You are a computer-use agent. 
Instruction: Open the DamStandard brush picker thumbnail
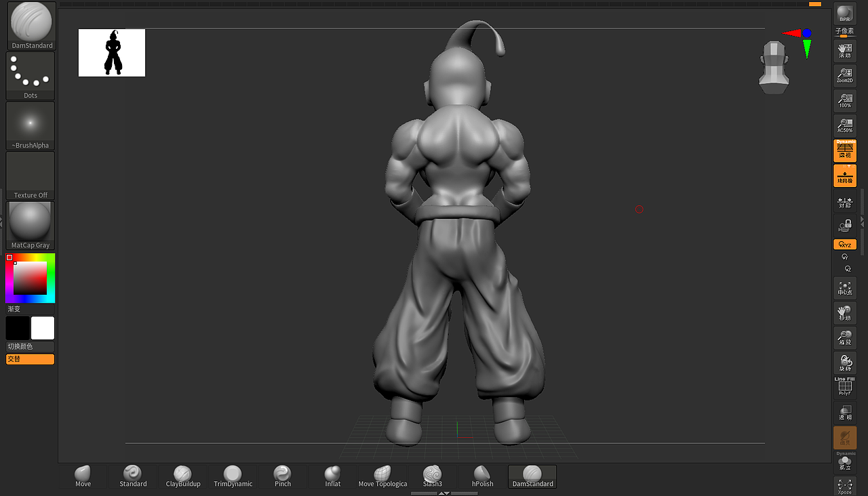(31, 26)
